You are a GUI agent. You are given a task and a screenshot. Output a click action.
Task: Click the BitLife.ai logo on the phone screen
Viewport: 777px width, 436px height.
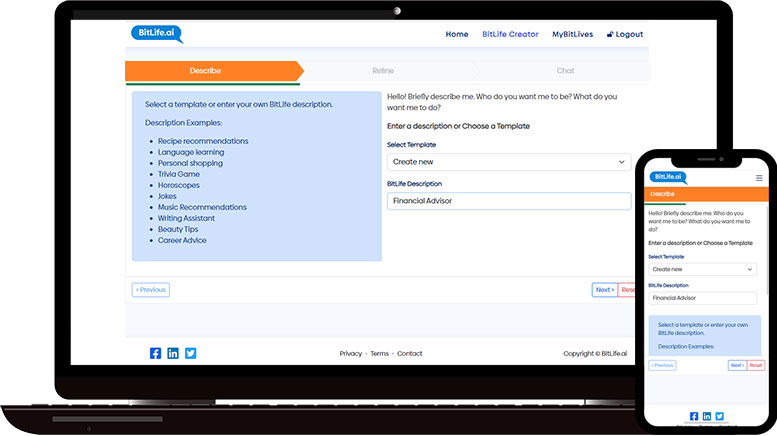click(x=668, y=177)
